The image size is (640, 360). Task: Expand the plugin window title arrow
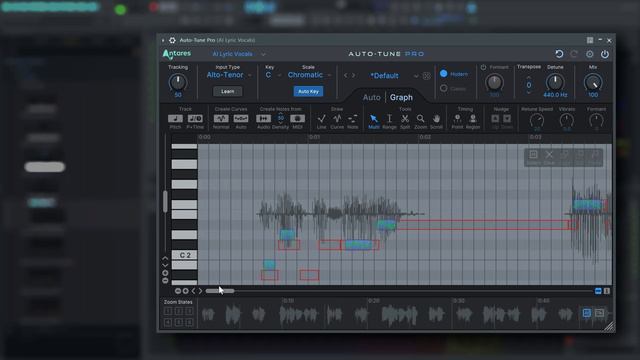coord(163,40)
